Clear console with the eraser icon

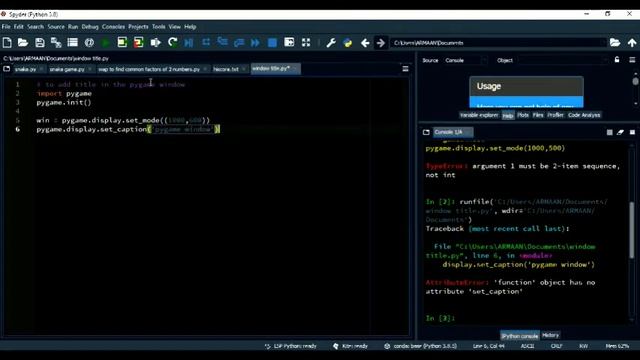click(620, 132)
